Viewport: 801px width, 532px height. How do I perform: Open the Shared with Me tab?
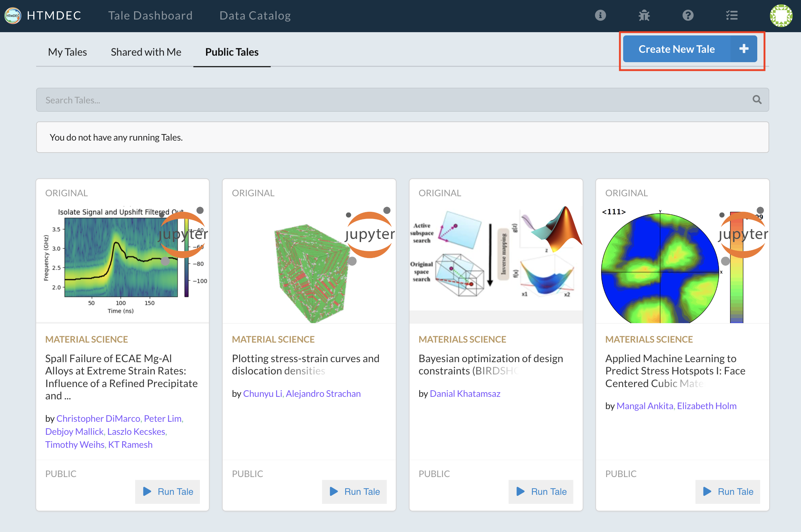coord(146,52)
